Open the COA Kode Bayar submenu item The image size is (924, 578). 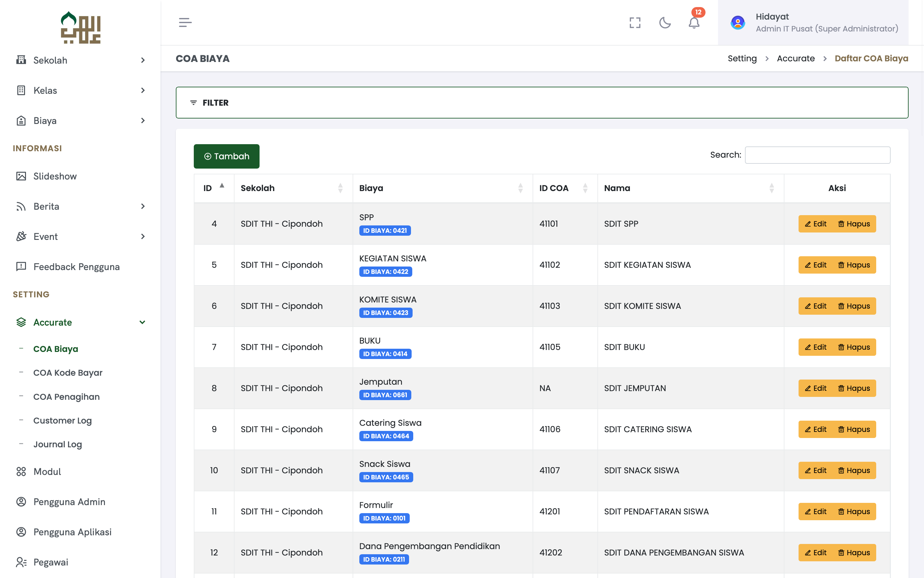pos(68,373)
